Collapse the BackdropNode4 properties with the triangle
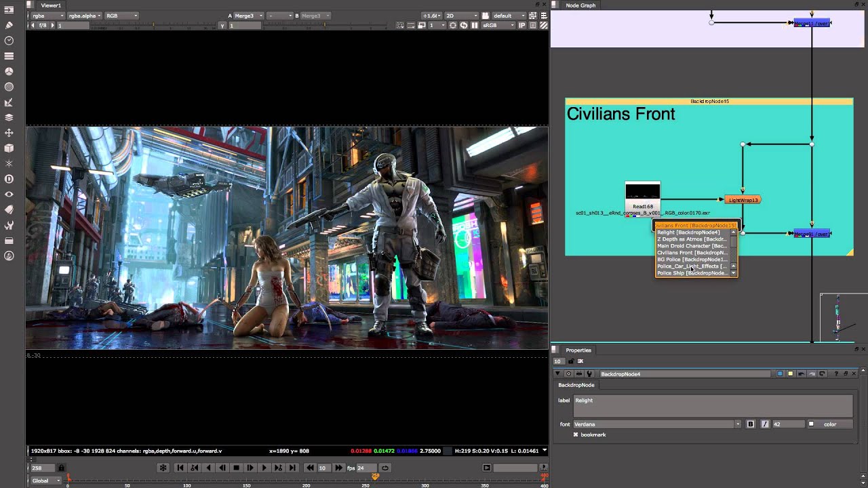This screenshot has width=868, height=488. [557, 374]
